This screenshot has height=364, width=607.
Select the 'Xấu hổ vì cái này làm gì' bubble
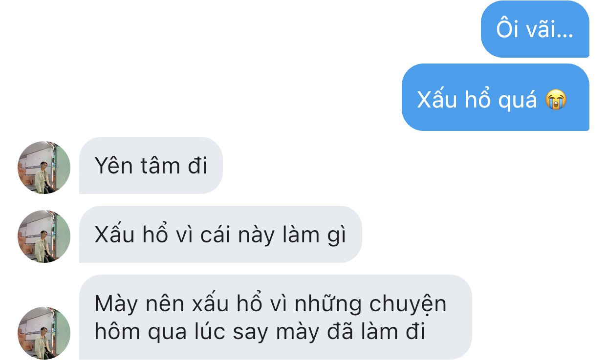click(x=220, y=235)
